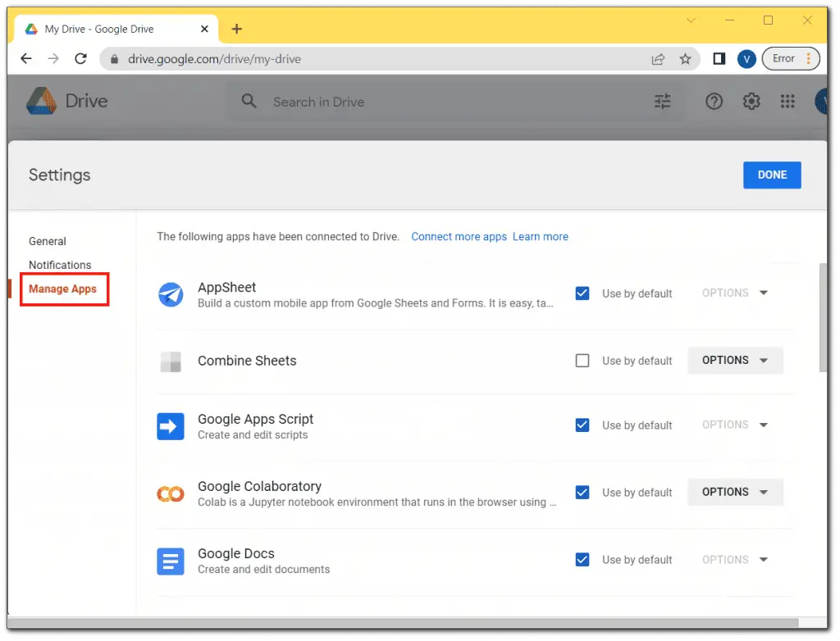Expand OPTIONS for Google Apps Script

[x=735, y=425]
